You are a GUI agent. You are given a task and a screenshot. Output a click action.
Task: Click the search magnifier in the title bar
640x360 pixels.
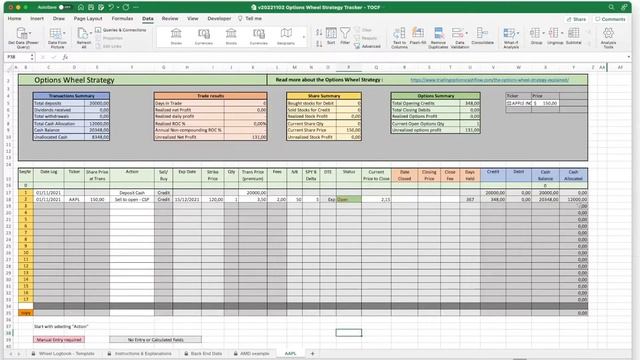(611, 7)
